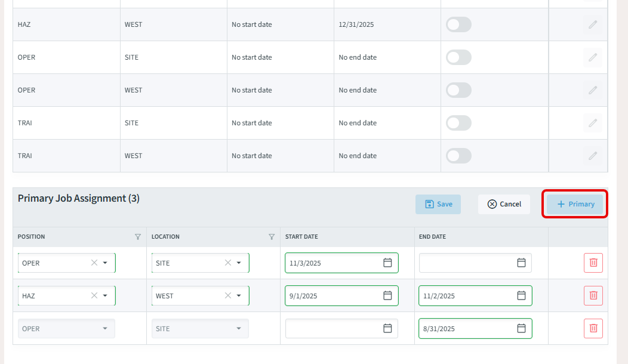This screenshot has width=628, height=364.
Task: Click edit pencil for HAZ WEST row
Action: [592, 24]
